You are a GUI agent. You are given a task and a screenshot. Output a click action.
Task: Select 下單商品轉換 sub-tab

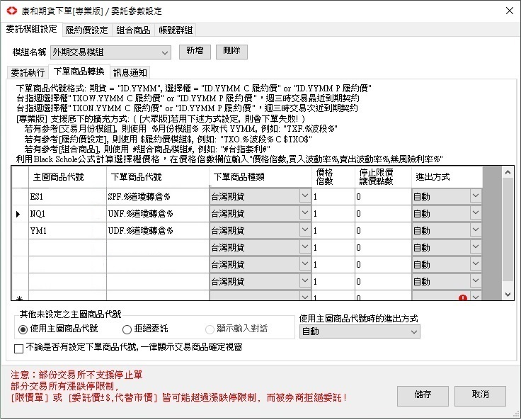(79, 72)
